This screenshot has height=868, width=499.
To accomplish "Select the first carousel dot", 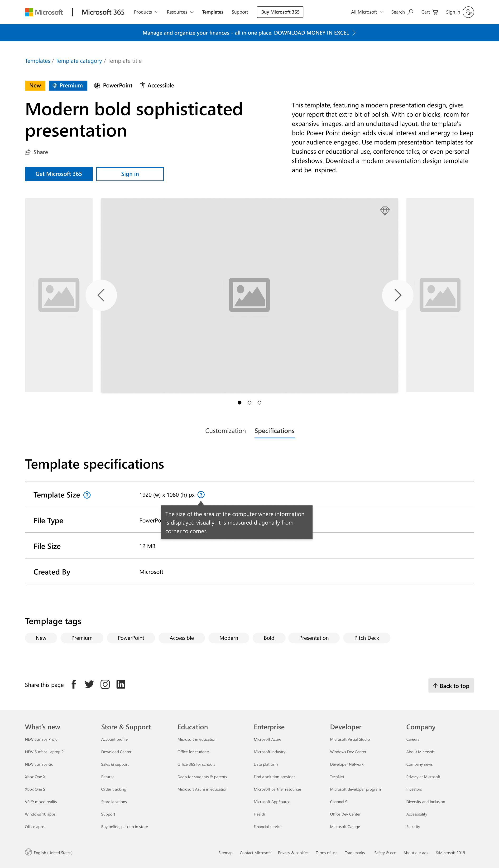I will pyautogui.click(x=240, y=402).
